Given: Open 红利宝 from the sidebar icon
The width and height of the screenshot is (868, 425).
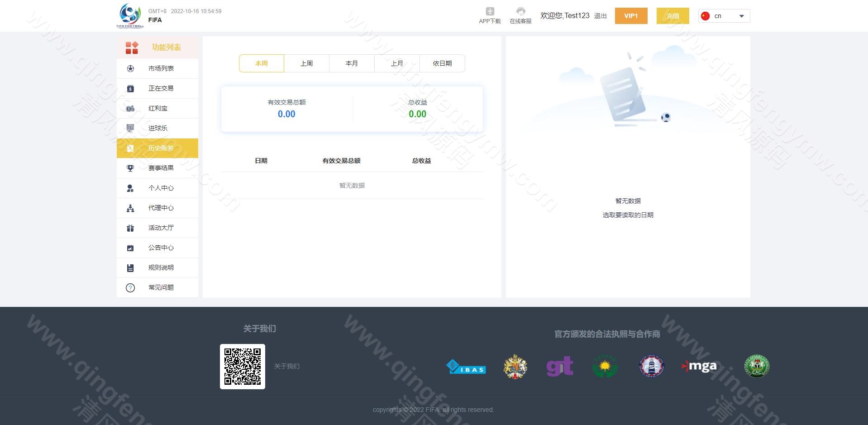Looking at the screenshot, I should (130, 108).
